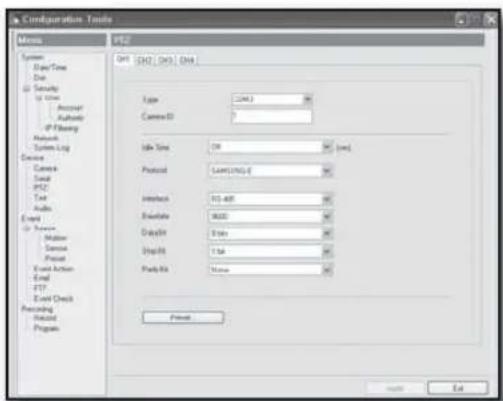Collapse the node toggle above Motion
Image resolution: width=503 pixels, height=401 pixels.
click(x=26, y=229)
